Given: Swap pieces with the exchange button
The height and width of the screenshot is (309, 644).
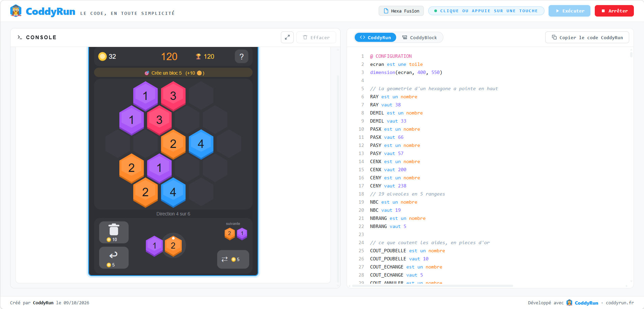Looking at the screenshot, I should click(x=233, y=259).
